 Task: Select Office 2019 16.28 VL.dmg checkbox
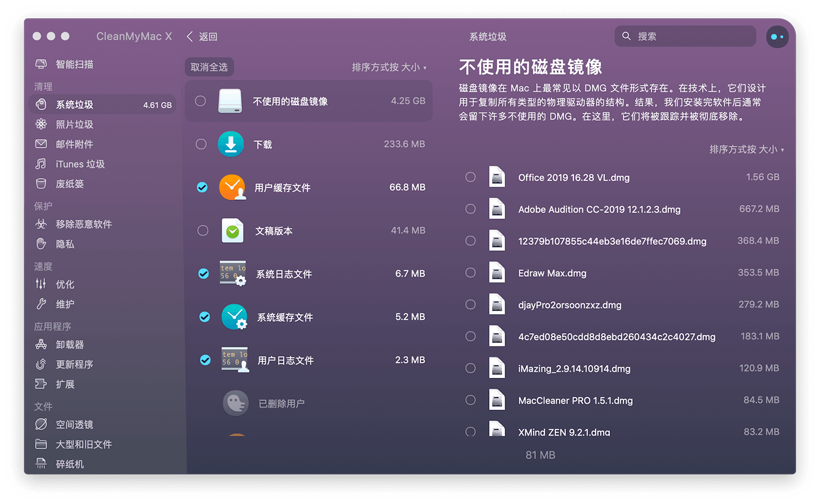(470, 177)
